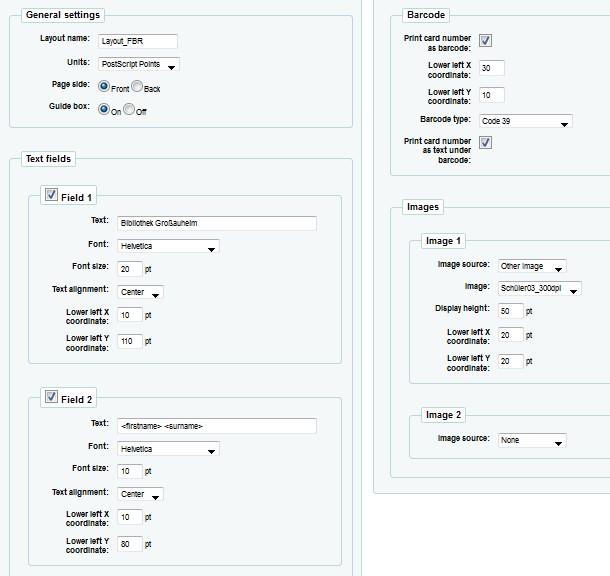The width and height of the screenshot is (610, 576).
Task: Click Field 1 Text input with Bibliothek Großauheim
Action: (216, 223)
